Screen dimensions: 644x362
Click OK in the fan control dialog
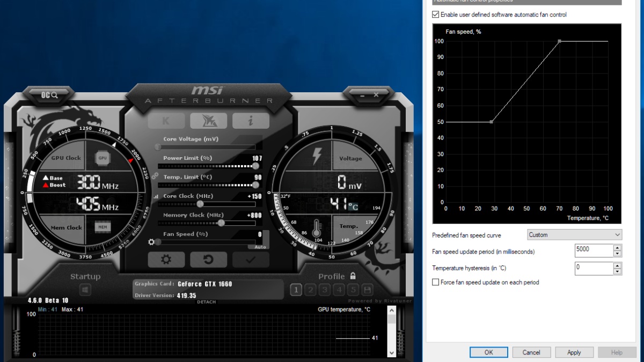click(x=488, y=352)
